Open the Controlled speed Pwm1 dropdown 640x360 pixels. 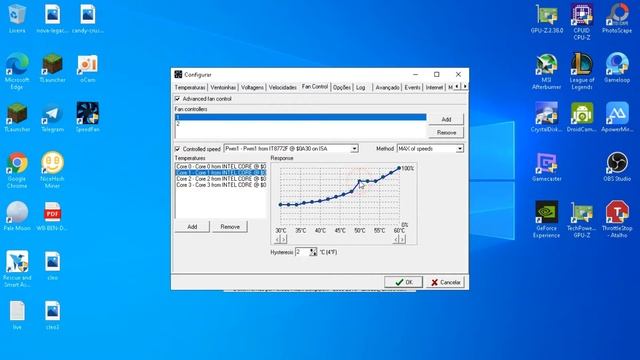[291, 149]
